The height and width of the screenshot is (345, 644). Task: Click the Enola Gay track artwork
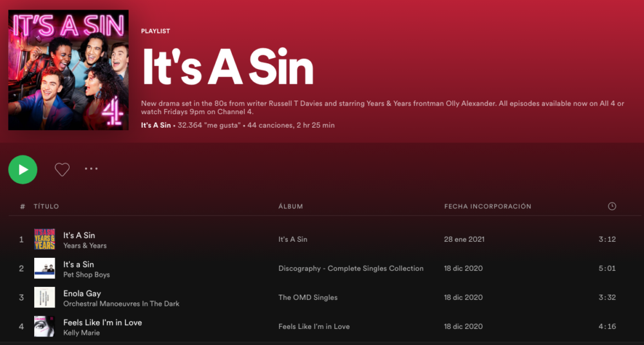(44, 297)
